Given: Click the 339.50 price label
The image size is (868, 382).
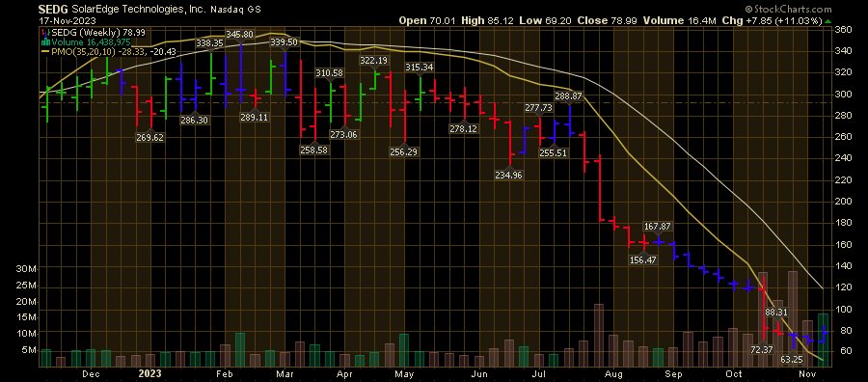Looking at the screenshot, I should [x=284, y=42].
